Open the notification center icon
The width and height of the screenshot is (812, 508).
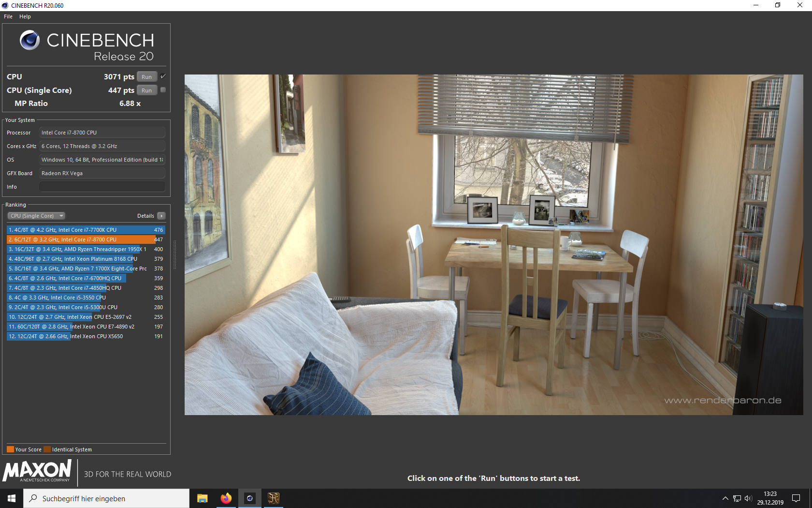coord(796,498)
